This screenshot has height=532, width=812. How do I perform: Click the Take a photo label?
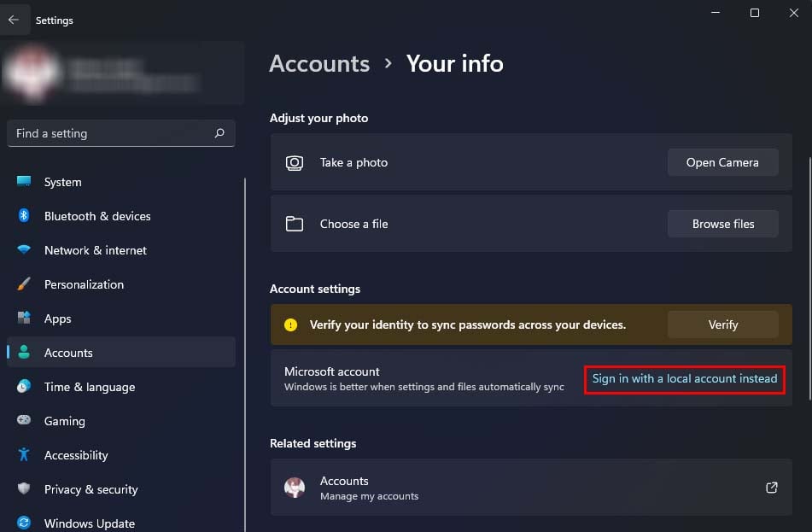(x=353, y=162)
